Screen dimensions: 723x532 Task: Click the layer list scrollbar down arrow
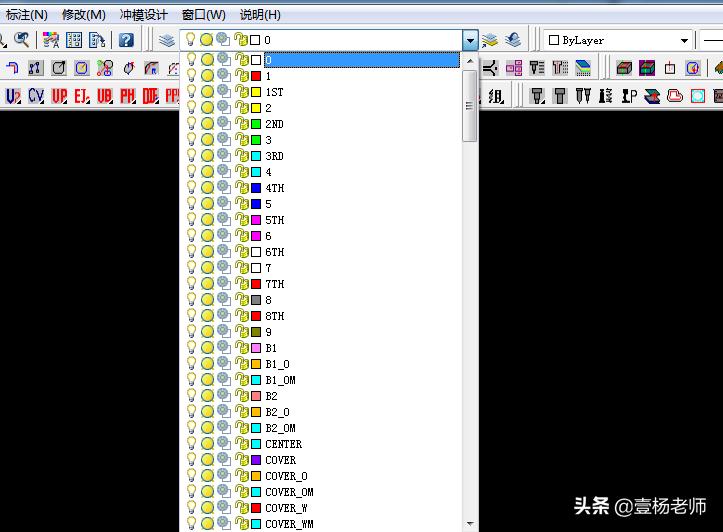470,524
